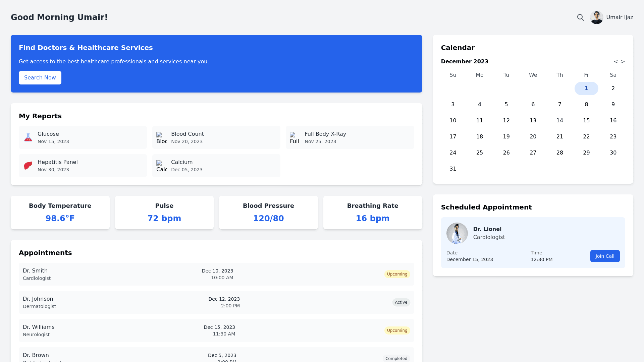Click Upcoming badge for Dr. Williams

397,330
